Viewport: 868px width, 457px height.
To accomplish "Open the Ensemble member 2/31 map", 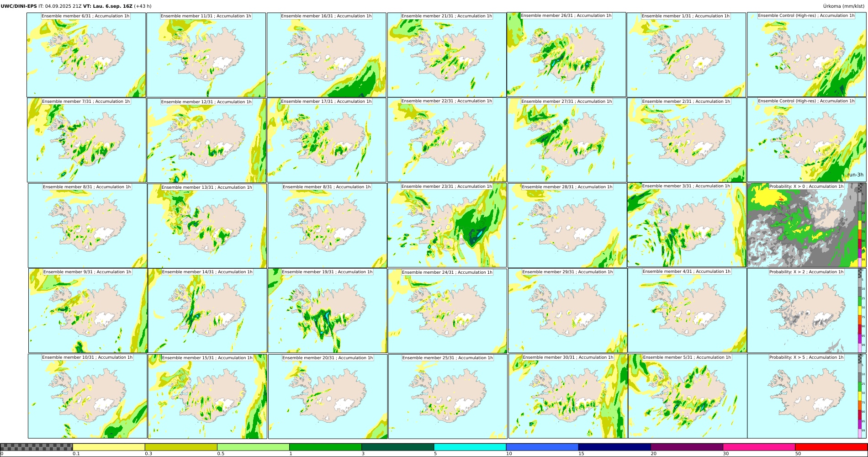I will coord(687,140).
